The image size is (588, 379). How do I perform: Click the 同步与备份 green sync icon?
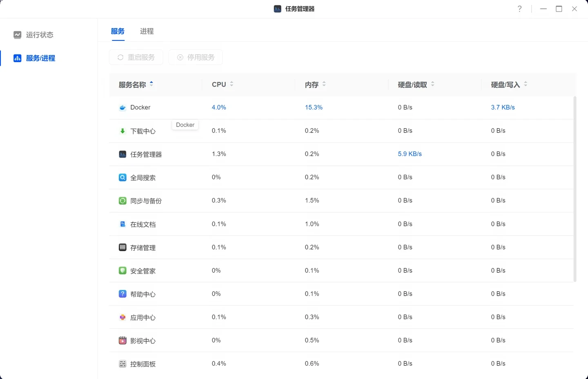tap(122, 201)
